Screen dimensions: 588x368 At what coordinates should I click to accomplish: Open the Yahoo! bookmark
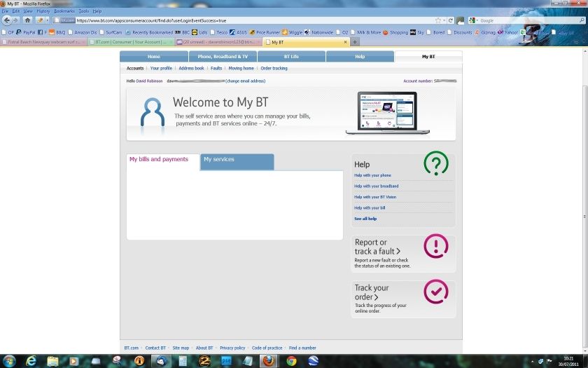pyautogui.click(x=507, y=32)
